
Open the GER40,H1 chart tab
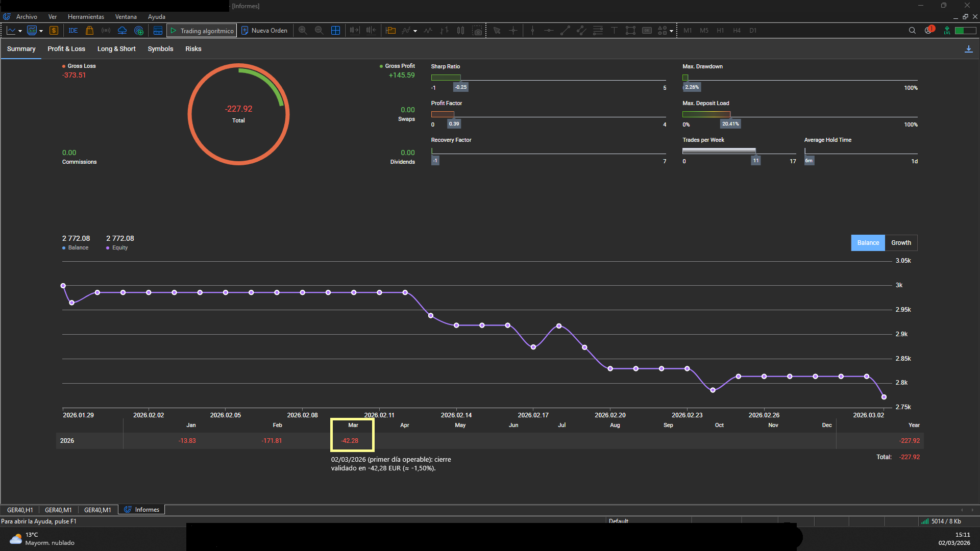tap(20, 510)
